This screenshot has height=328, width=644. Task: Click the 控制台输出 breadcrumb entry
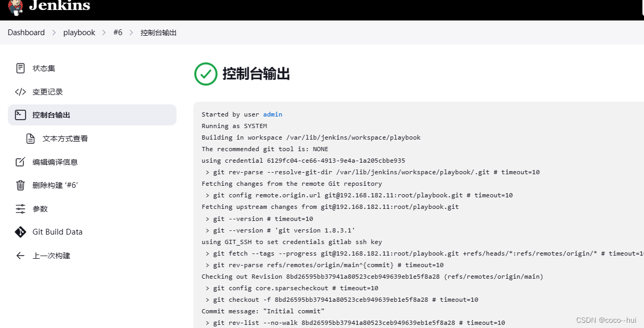[x=158, y=32]
